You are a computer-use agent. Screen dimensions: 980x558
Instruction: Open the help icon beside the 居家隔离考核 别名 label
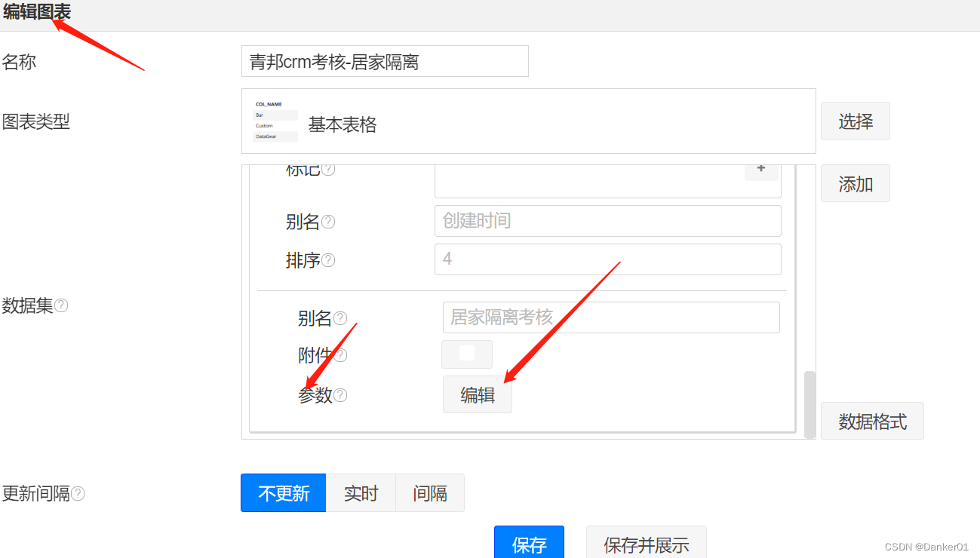(x=340, y=318)
